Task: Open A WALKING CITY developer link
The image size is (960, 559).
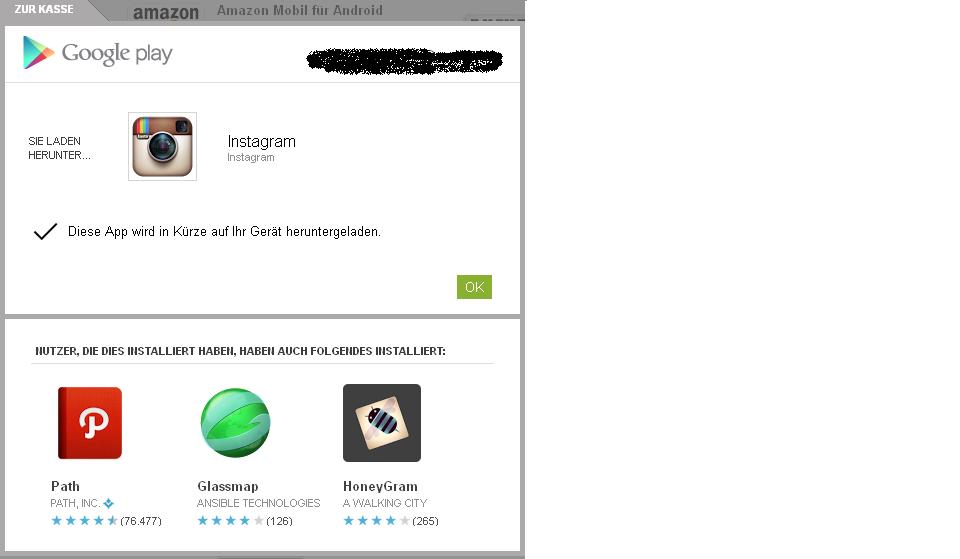Action: tap(385, 503)
